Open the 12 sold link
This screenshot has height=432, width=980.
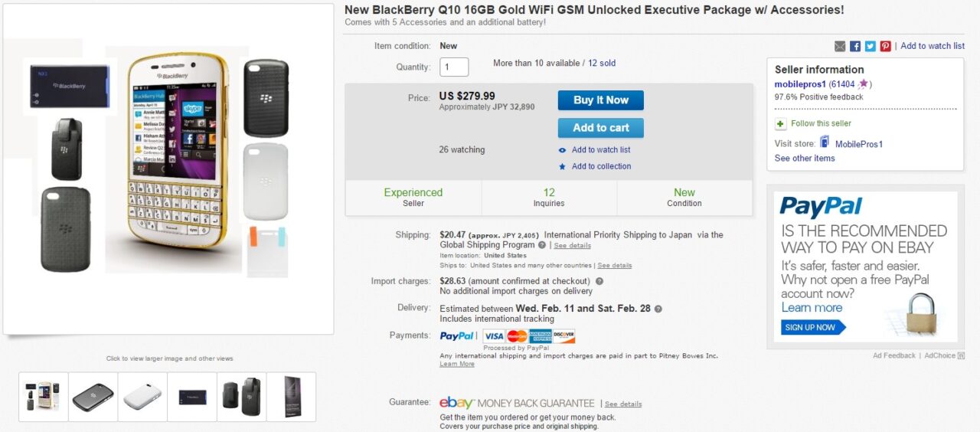pos(602,63)
